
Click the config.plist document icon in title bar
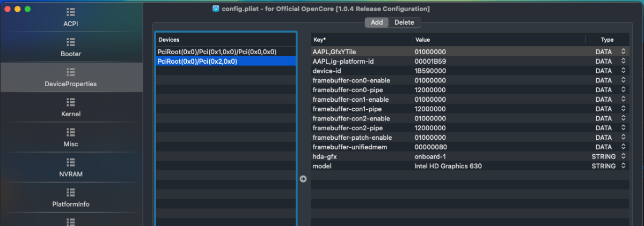tap(216, 9)
